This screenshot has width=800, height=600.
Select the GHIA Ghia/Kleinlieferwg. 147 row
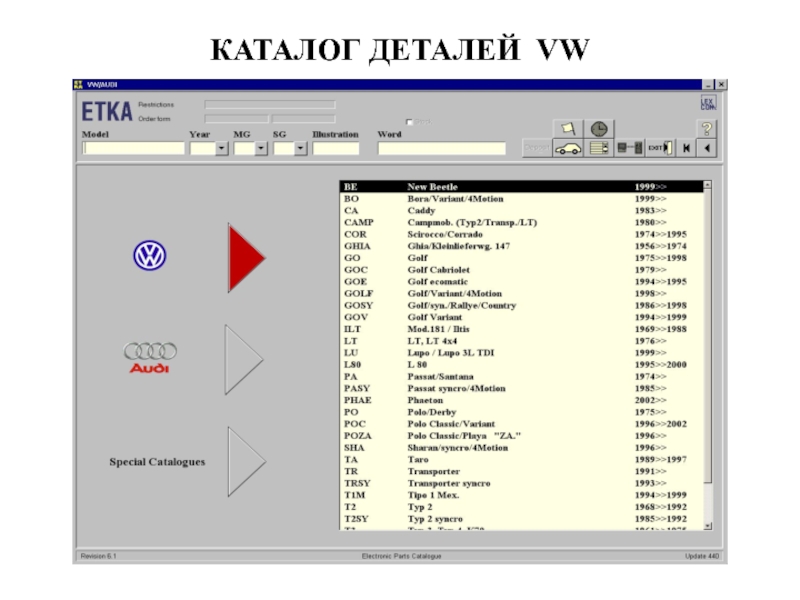pyautogui.click(x=521, y=246)
